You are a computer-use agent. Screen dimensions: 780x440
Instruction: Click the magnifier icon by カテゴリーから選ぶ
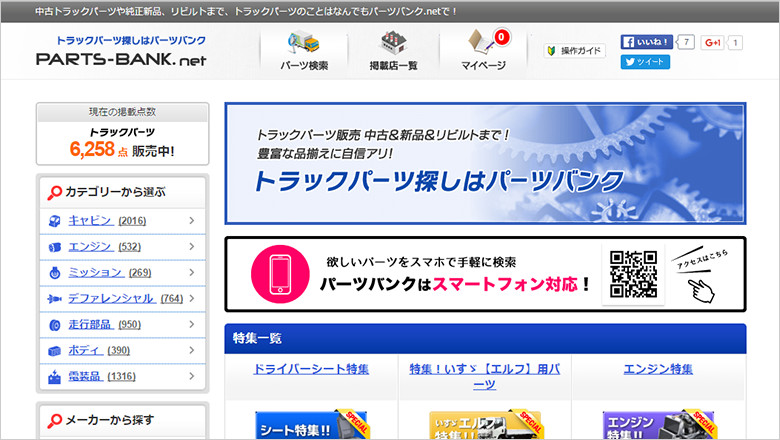[54, 192]
